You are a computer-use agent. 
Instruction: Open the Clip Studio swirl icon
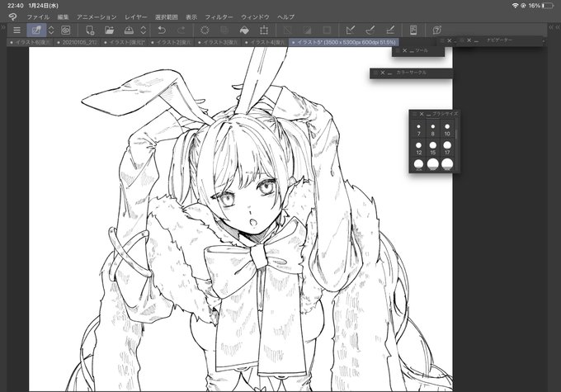coord(66,30)
